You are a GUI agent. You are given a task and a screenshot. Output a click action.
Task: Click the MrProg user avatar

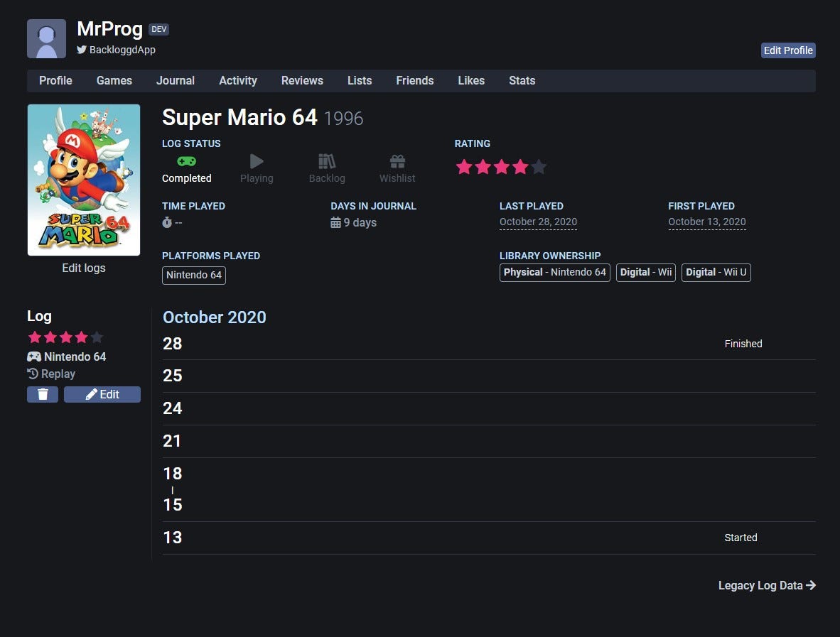tap(47, 38)
